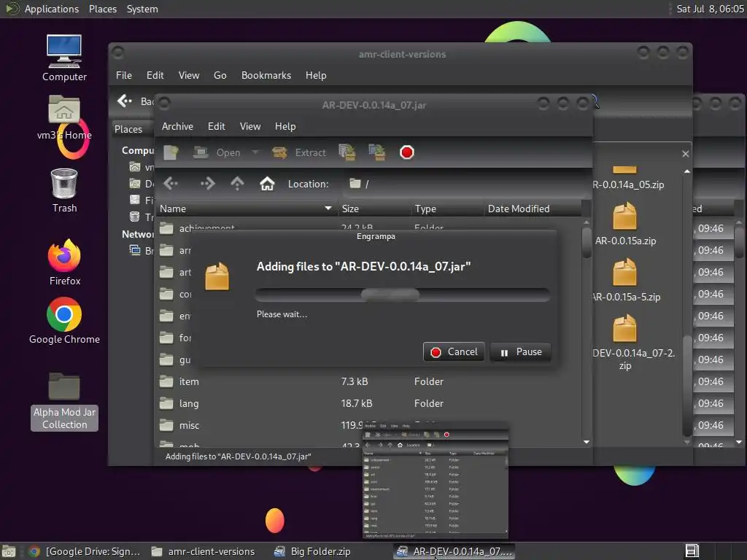This screenshot has width=747, height=560.
Task: Go back in the archive location bar
Action: point(171,183)
